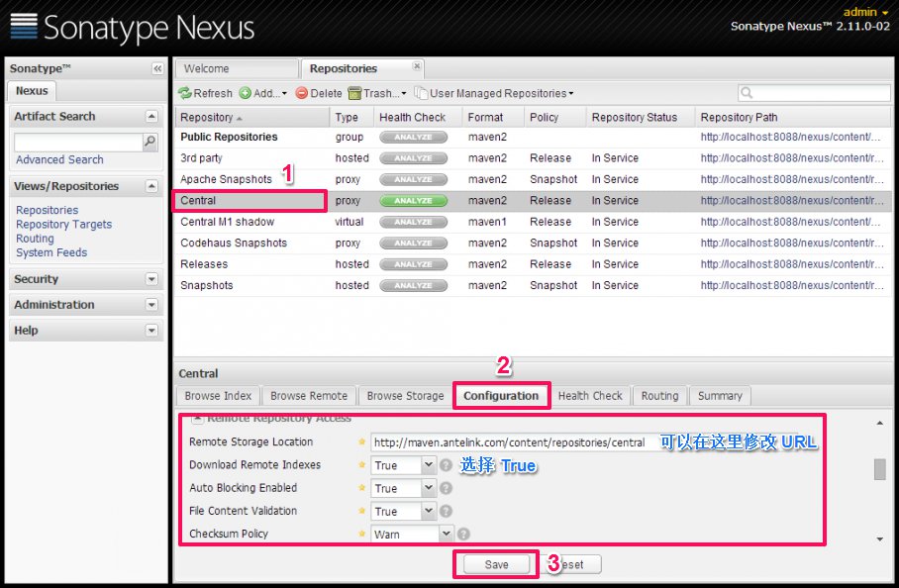
Task: Expand the Security panel
Action: pos(151,279)
